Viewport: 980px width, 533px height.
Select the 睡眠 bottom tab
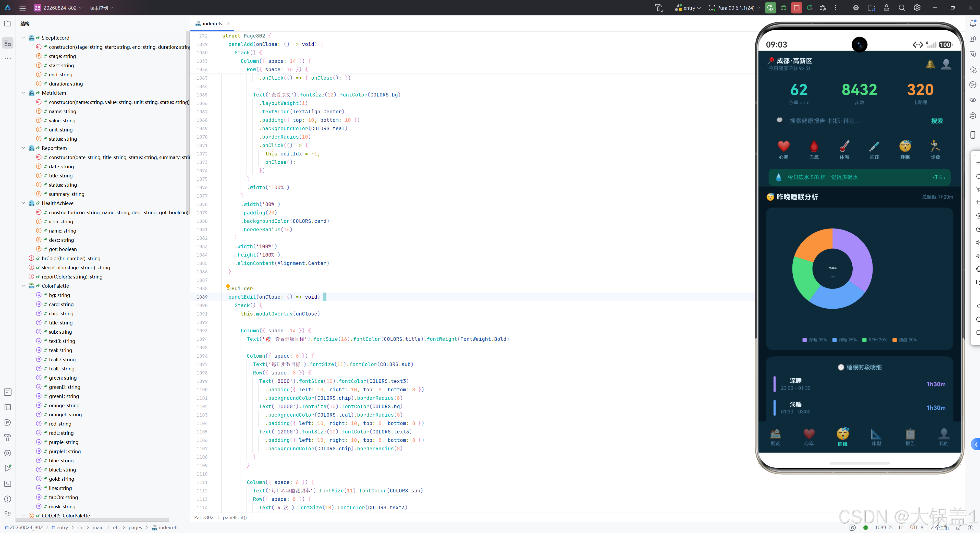pyautogui.click(x=843, y=437)
